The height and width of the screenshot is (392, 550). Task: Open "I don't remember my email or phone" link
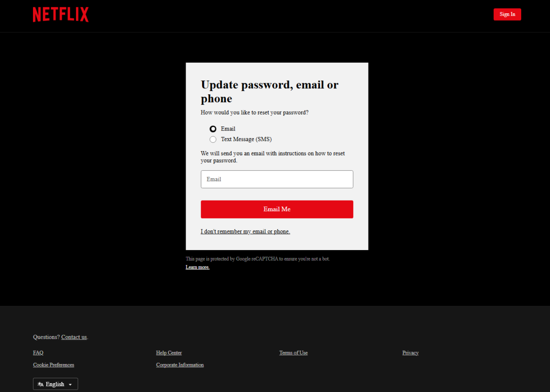pos(245,232)
